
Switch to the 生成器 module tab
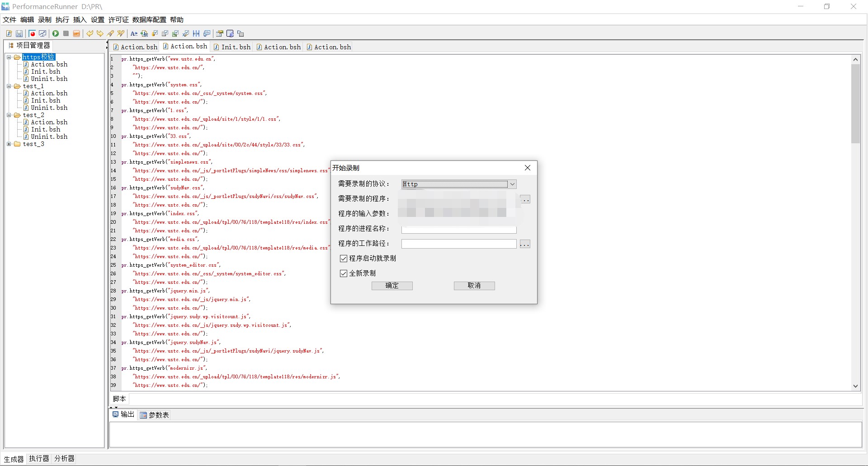[x=14, y=459]
